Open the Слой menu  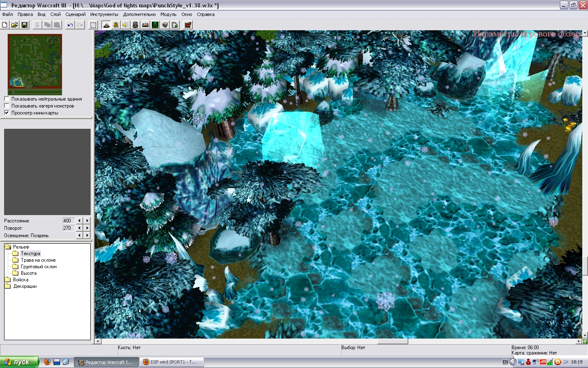click(x=56, y=14)
